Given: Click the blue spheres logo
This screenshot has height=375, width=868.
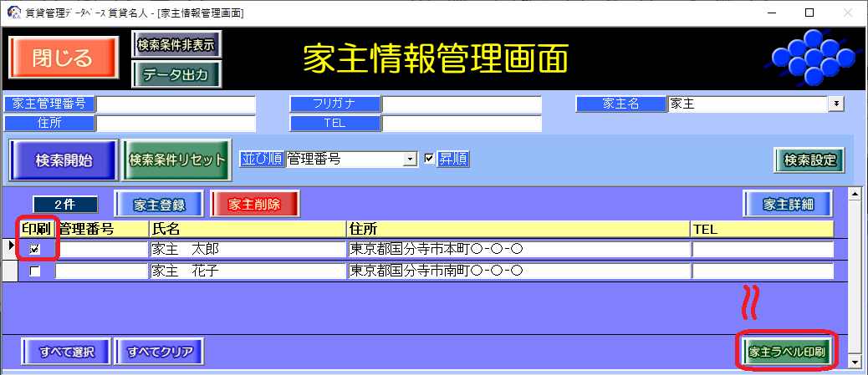Looking at the screenshot, I should [809, 57].
